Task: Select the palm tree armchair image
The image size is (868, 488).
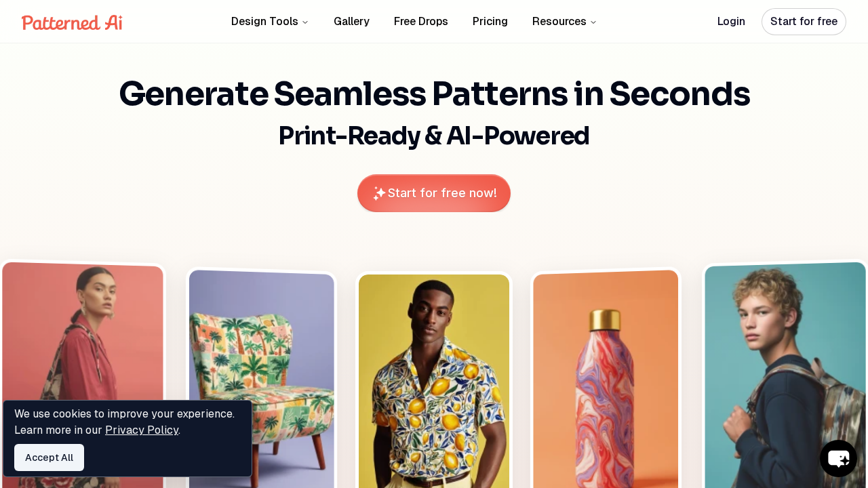Action: 262,378
